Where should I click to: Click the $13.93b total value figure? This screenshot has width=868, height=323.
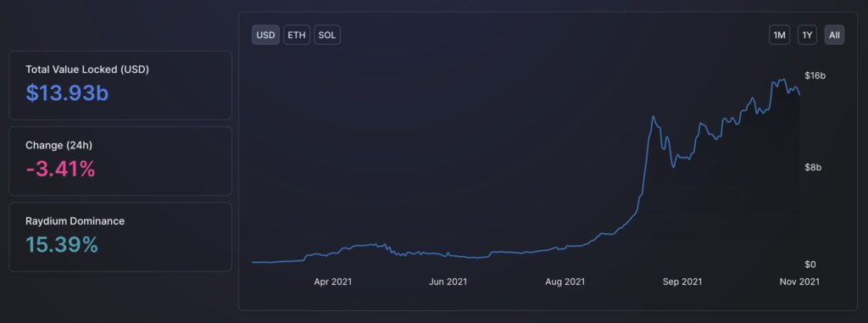tap(67, 93)
